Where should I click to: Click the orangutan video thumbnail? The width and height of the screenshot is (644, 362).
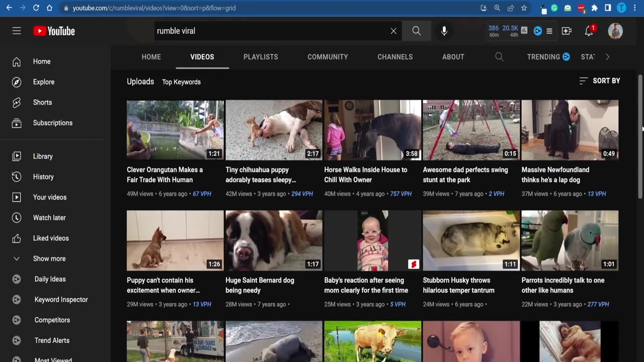[175, 130]
